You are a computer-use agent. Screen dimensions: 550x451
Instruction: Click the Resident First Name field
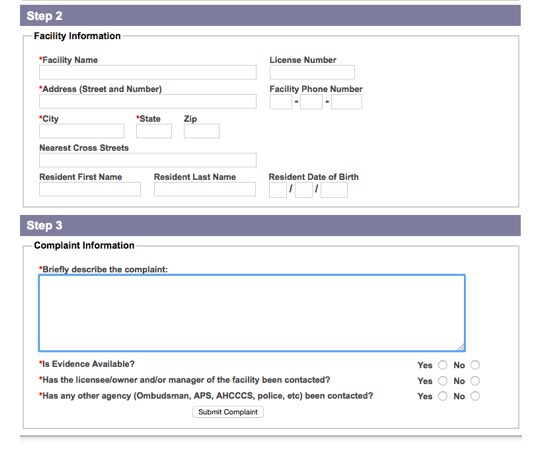(x=90, y=189)
